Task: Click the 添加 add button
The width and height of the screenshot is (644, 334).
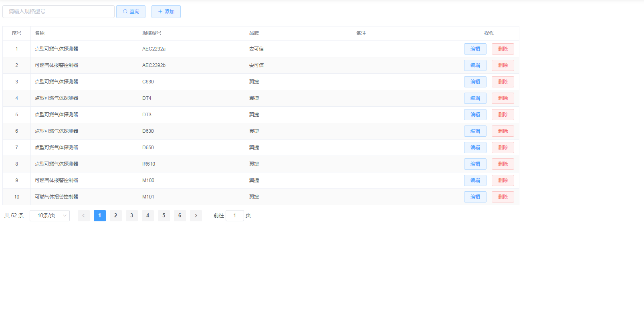Action: point(166,12)
